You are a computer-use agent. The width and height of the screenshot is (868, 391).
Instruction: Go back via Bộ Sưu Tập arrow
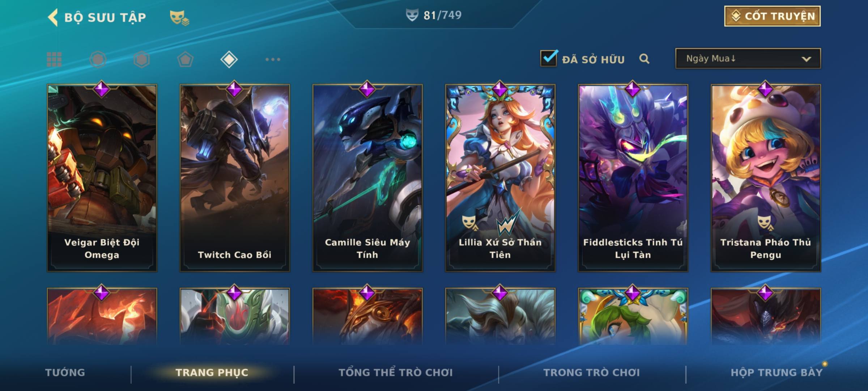point(53,17)
